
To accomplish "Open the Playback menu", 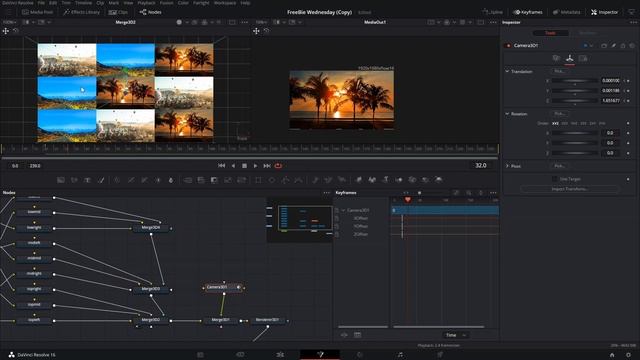I will [146, 2].
